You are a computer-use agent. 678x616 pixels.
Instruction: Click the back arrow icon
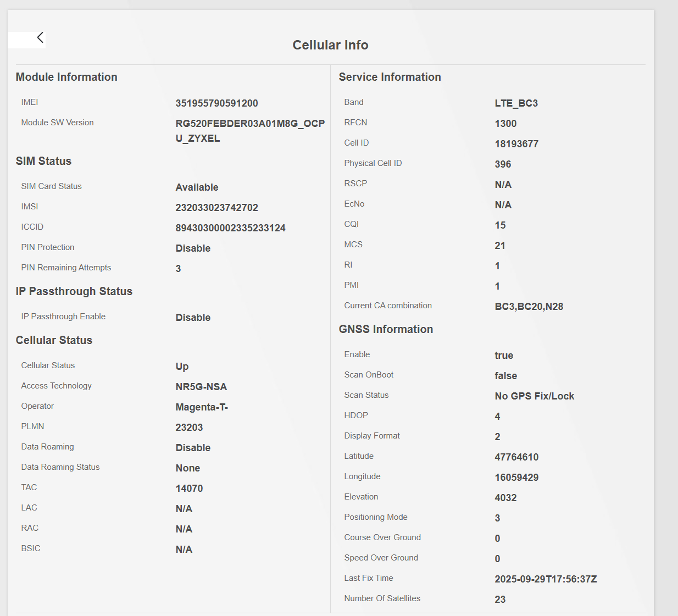coord(40,37)
